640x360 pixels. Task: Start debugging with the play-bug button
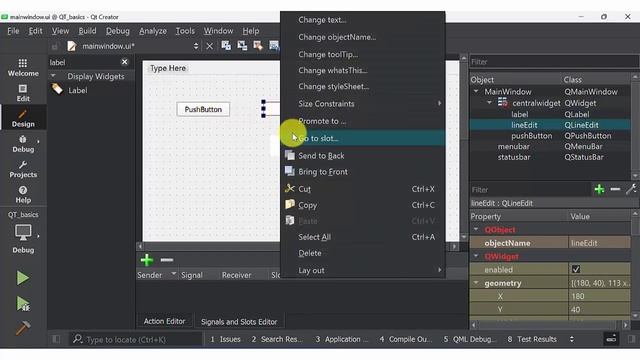pos(23,304)
